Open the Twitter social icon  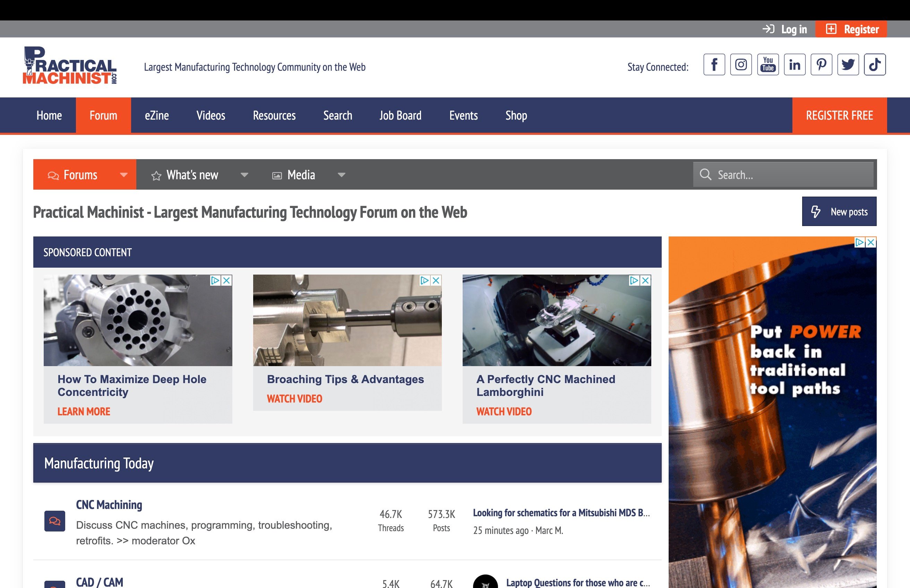coord(848,64)
